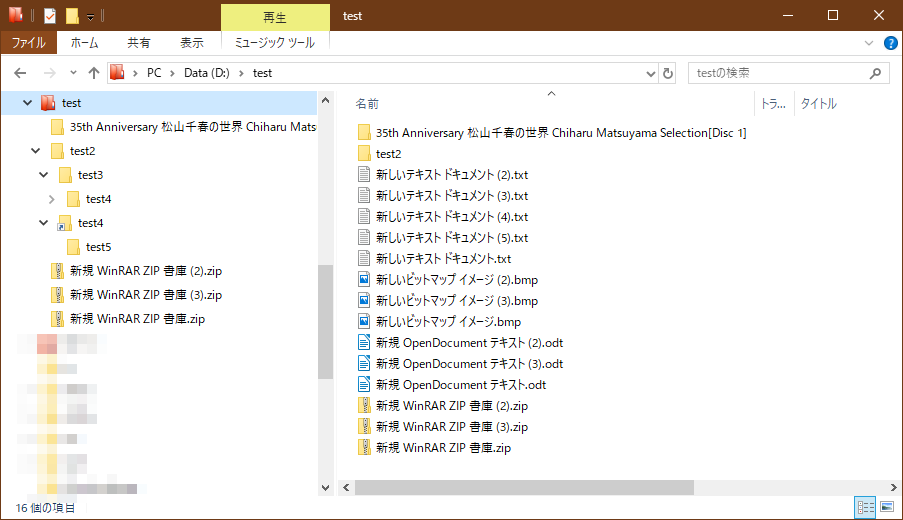Open the ミュージック ツール tab
The width and height of the screenshot is (903, 520).
coord(274,43)
